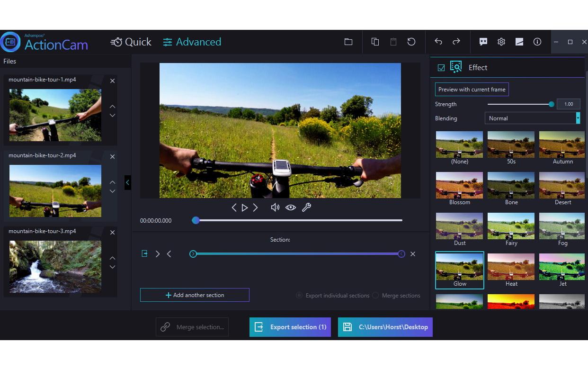Click the reset circular arrow icon

tap(411, 42)
